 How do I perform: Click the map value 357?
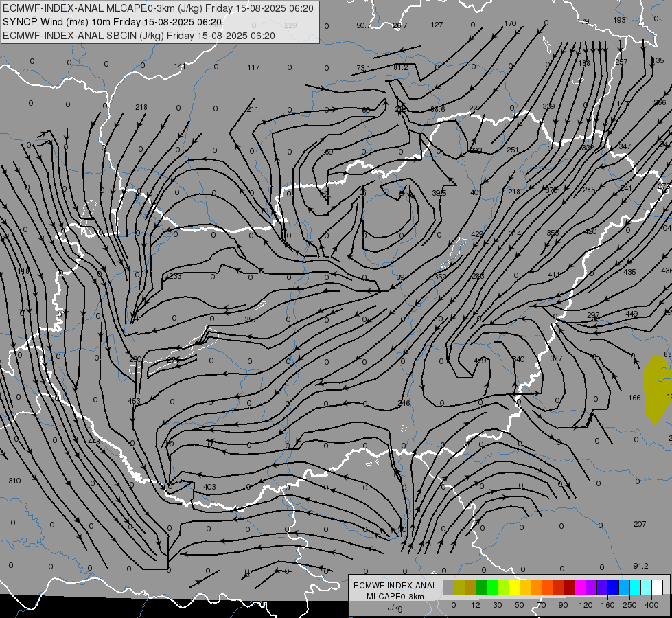click(251, 319)
